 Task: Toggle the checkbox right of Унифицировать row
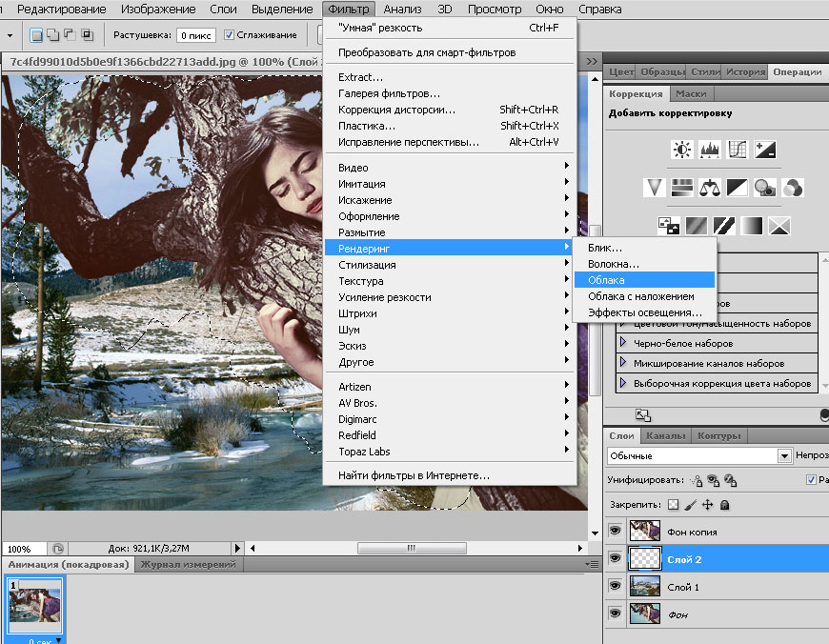point(811,479)
